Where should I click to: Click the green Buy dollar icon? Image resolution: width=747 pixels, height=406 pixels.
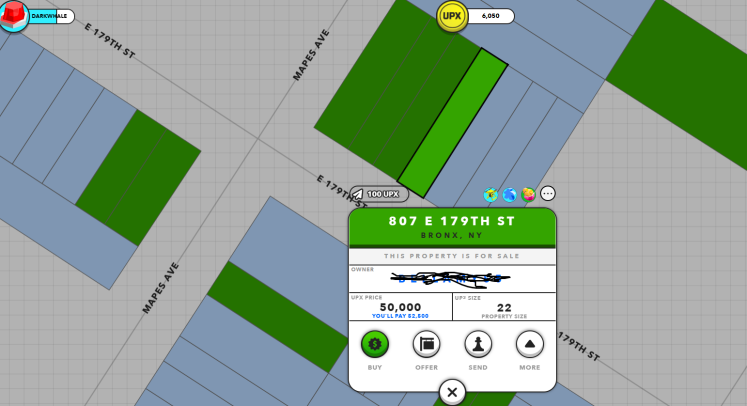(x=375, y=344)
